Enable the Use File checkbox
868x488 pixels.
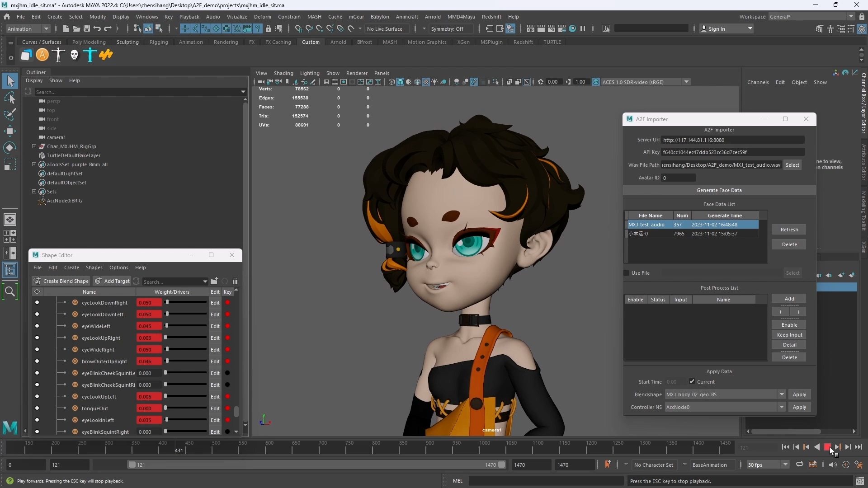(x=627, y=273)
